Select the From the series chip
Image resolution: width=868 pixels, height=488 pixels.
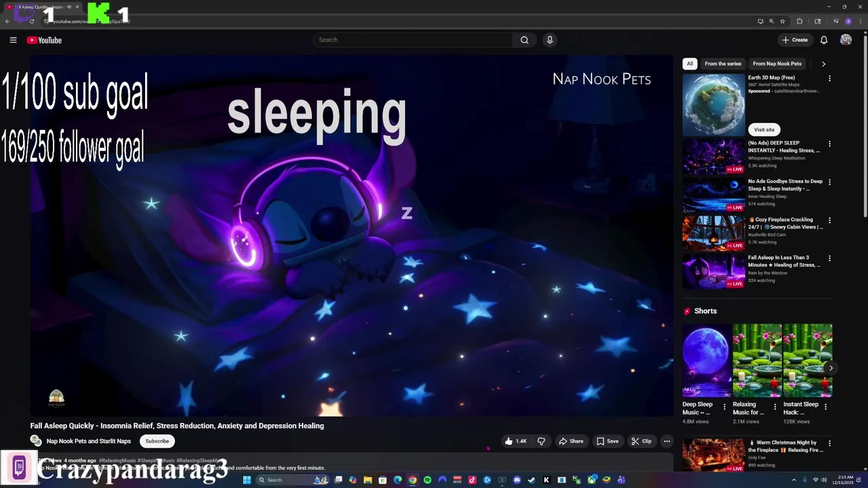click(x=723, y=64)
